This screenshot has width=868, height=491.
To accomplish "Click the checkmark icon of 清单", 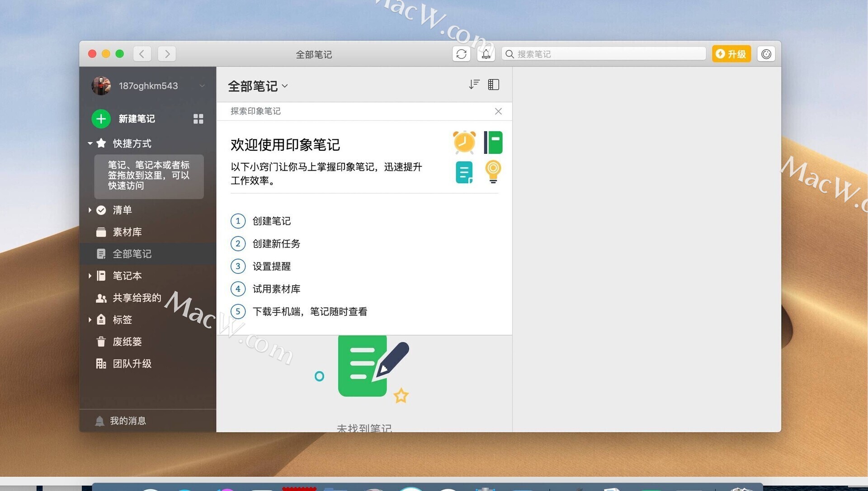I will pos(101,210).
